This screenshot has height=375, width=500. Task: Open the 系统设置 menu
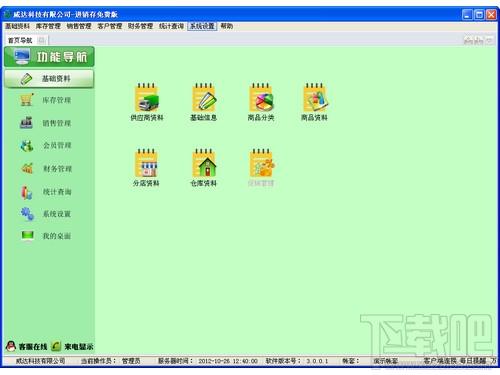point(202,26)
